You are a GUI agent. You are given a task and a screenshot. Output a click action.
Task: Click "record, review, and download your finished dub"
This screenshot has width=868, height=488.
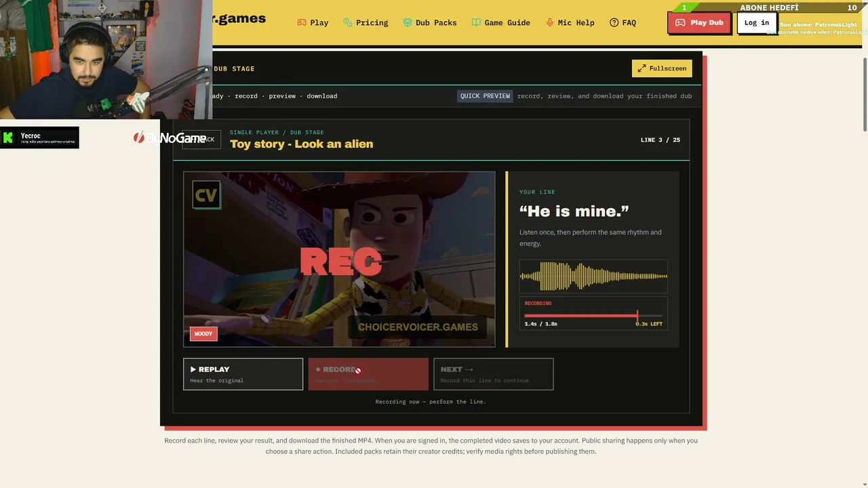point(604,96)
